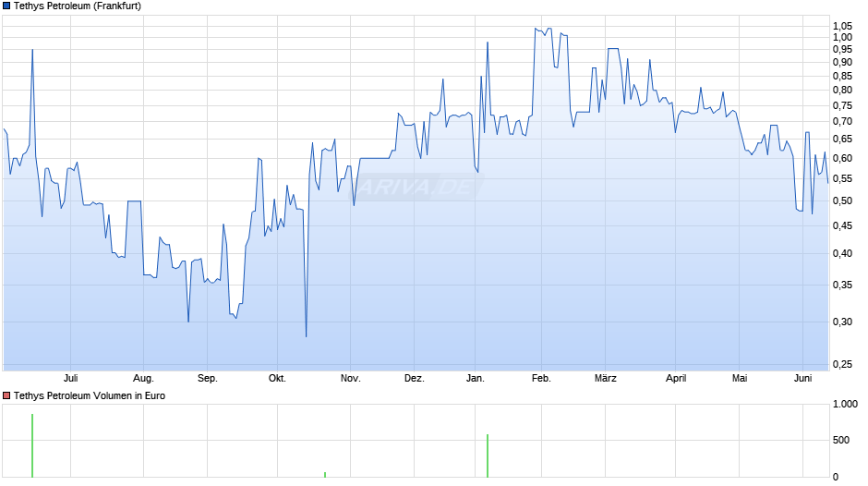Click the 'Feb.' month label
The height and width of the screenshot is (486, 868).
tap(541, 378)
